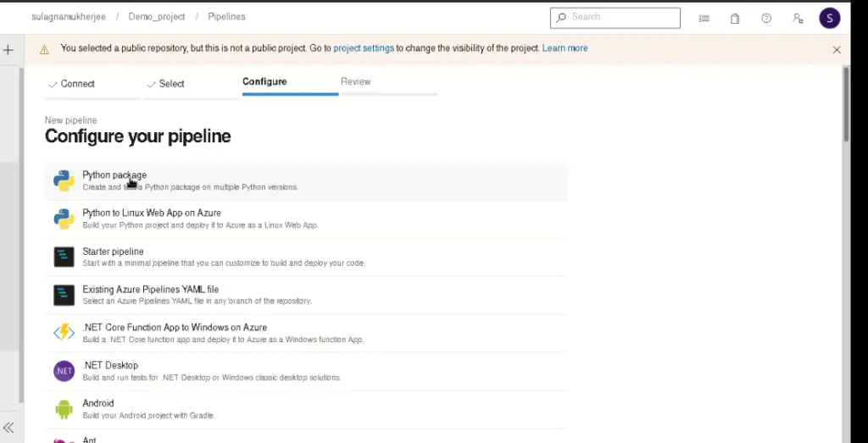The width and height of the screenshot is (868, 443).
Task: Select Python to Linux Web App on Azure
Action: pos(152,213)
